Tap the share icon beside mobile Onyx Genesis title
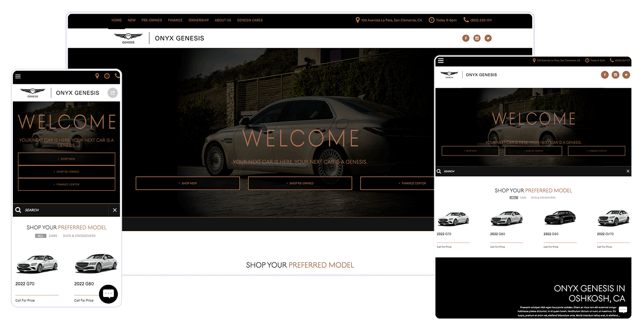The width and height of the screenshot is (644, 332). (x=113, y=93)
